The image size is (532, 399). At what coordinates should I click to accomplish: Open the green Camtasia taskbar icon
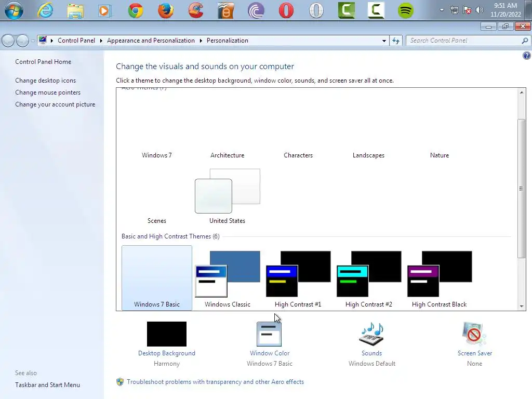click(x=347, y=10)
